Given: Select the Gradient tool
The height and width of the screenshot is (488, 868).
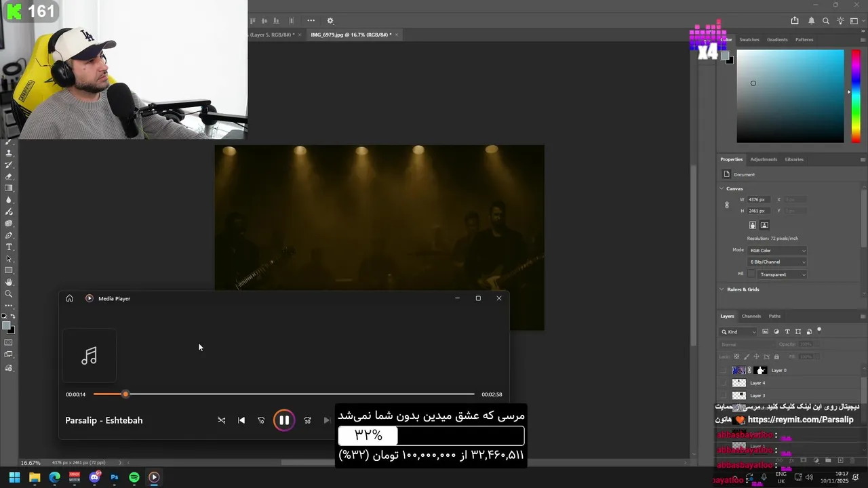Looking at the screenshot, I should [9, 188].
